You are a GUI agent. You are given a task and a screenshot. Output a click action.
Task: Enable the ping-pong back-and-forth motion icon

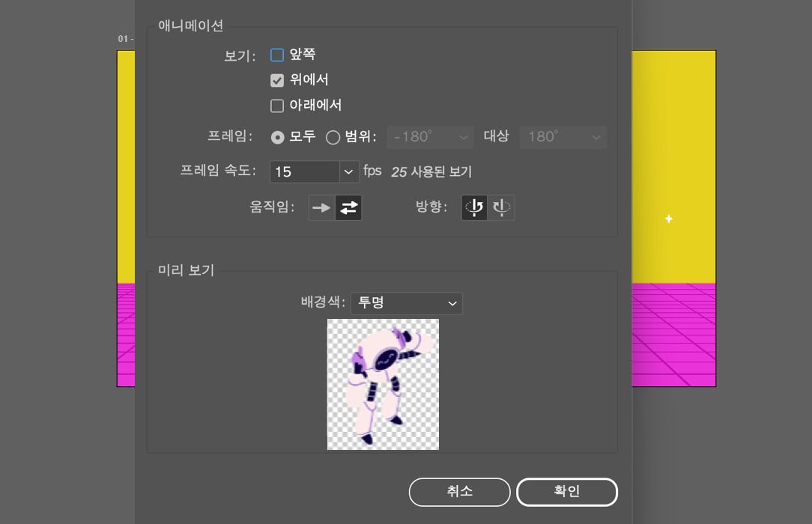pos(348,207)
